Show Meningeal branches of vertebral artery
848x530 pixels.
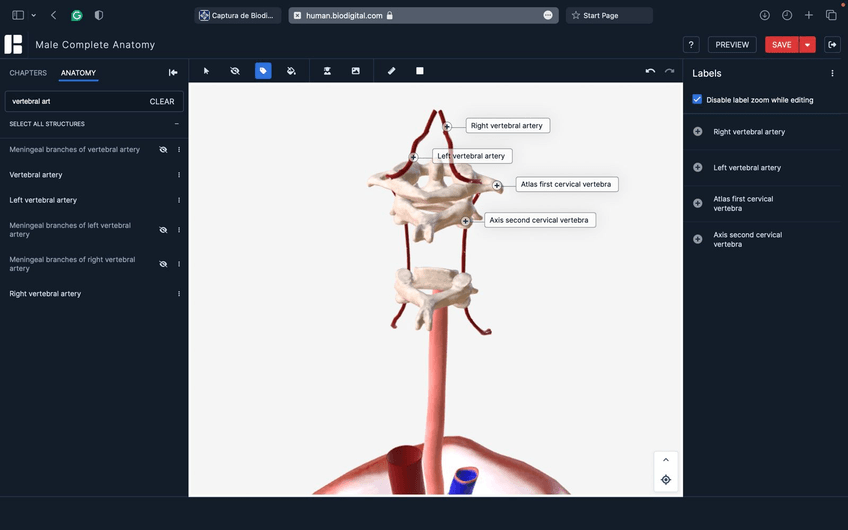(x=163, y=149)
